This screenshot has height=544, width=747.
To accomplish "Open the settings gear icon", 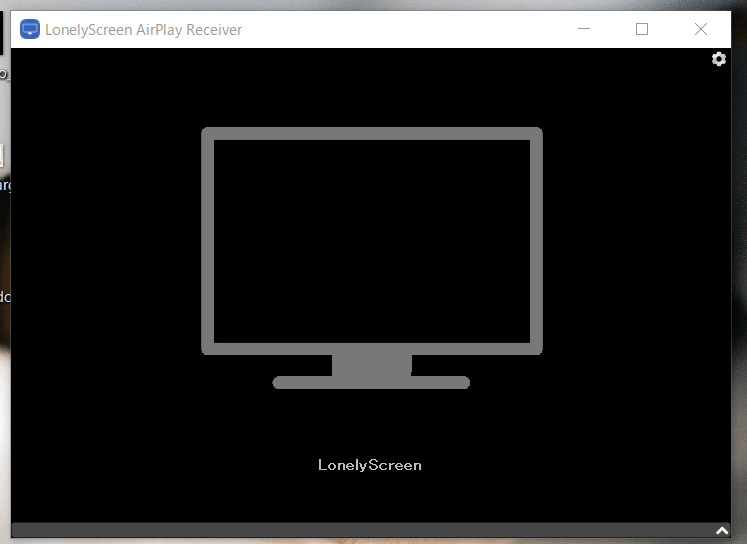I will click(x=718, y=59).
